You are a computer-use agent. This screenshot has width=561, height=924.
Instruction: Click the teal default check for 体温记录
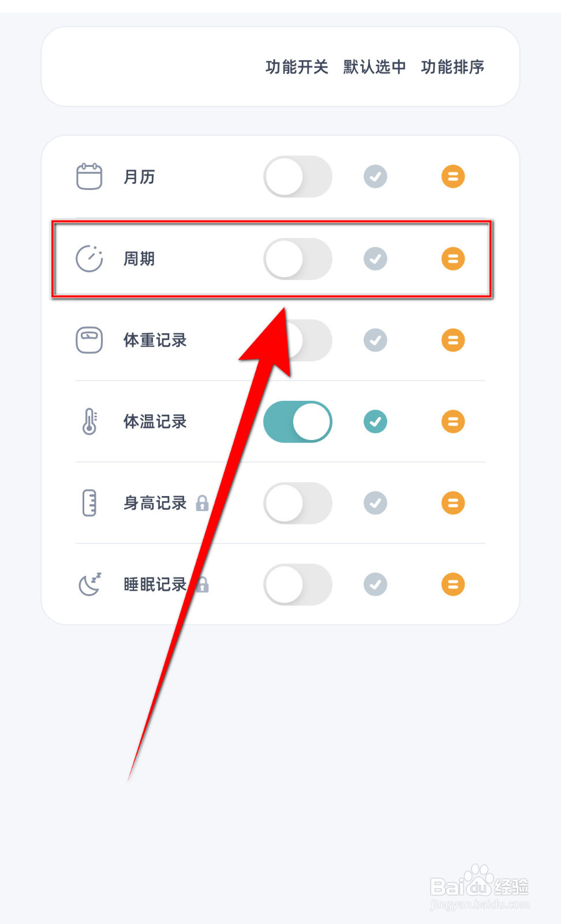click(375, 422)
